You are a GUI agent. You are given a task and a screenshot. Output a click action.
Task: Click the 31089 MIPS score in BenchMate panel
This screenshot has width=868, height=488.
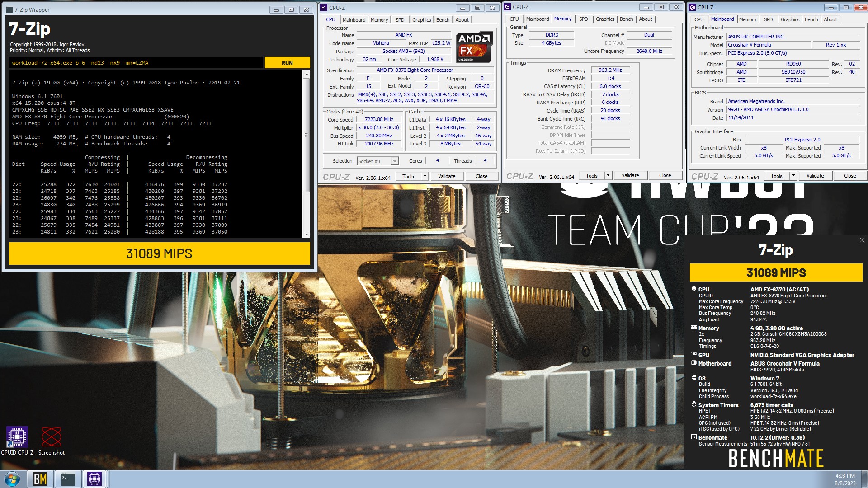pyautogui.click(x=776, y=272)
